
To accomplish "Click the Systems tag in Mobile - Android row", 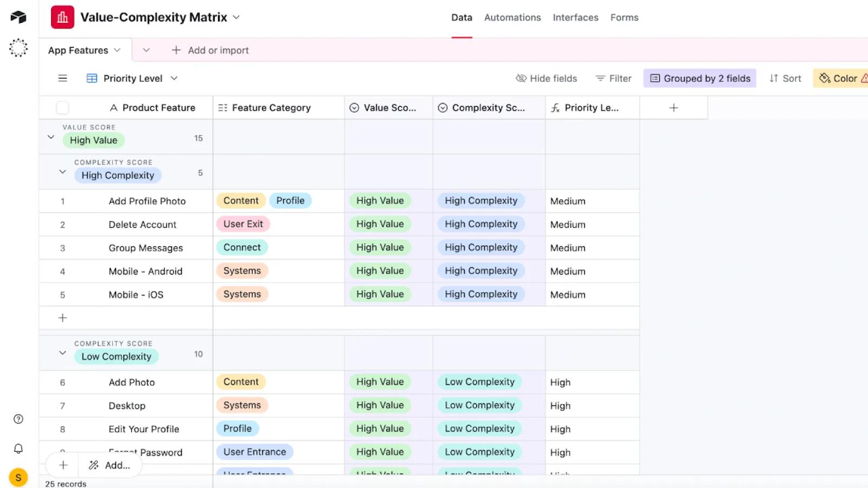I will point(242,271).
